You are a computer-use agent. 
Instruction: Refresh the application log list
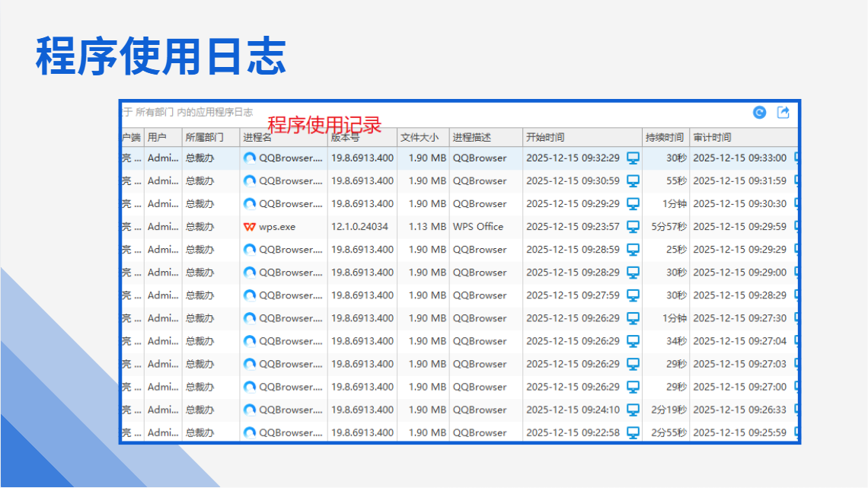pos(760,113)
